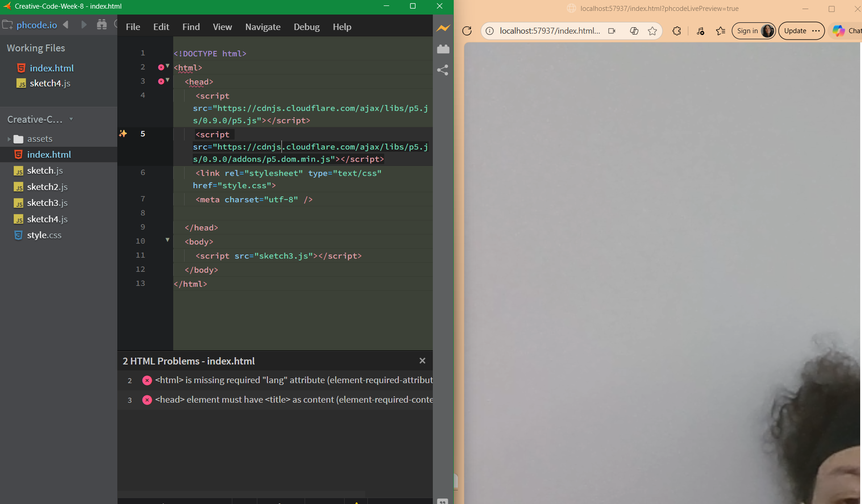The height and width of the screenshot is (504, 862).
Task: Click the AI sparkle icon on line 5
Action: (x=123, y=134)
